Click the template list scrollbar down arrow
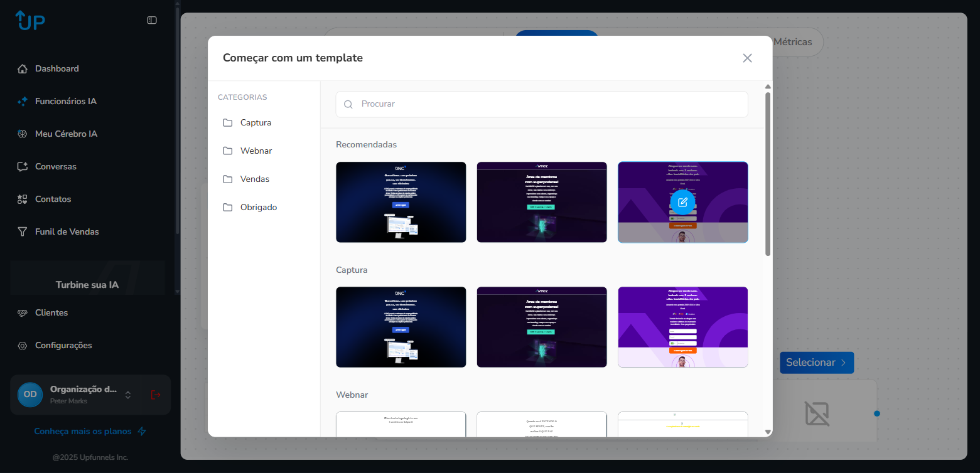Screen dimensions: 980x473 768,432
